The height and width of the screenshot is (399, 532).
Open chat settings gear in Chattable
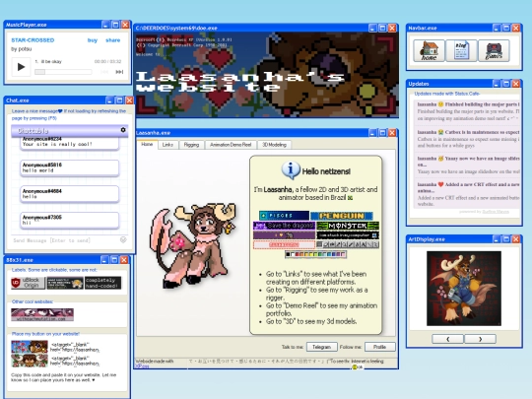pyautogui.click(x=123, y=130)
